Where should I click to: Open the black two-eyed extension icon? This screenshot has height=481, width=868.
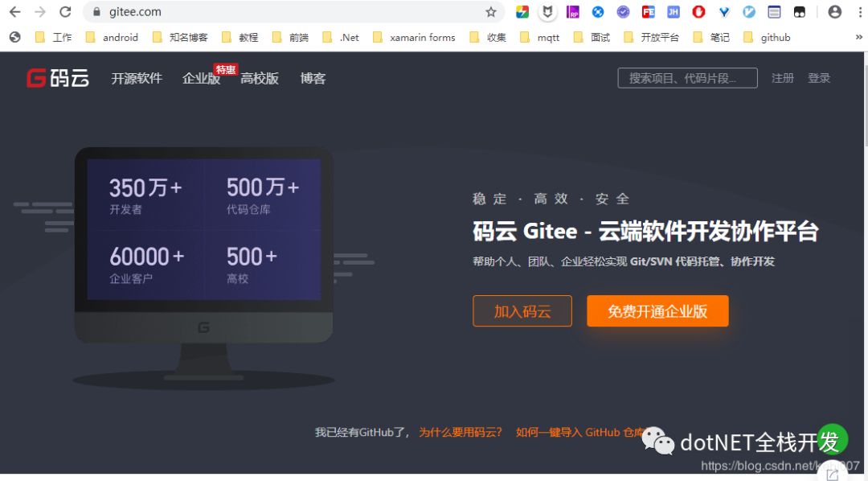pos(800,11)
